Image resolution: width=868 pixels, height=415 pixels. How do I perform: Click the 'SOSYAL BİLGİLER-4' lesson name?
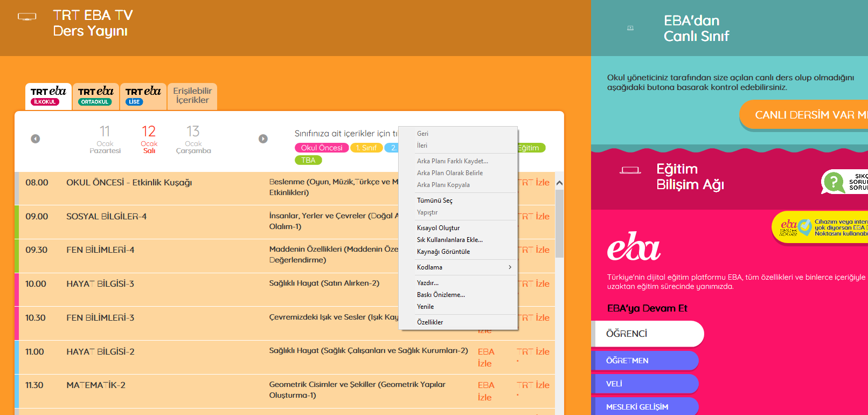pyautogui.click(x=107, y=217)
